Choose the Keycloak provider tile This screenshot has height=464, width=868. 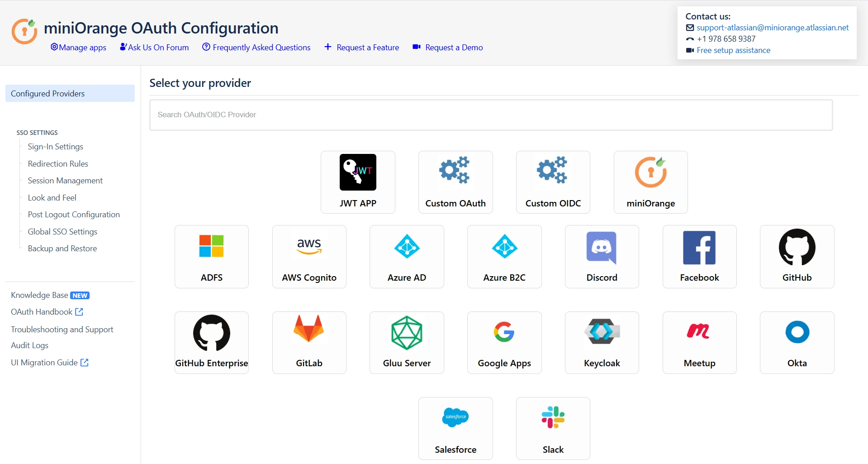point(602,343)
